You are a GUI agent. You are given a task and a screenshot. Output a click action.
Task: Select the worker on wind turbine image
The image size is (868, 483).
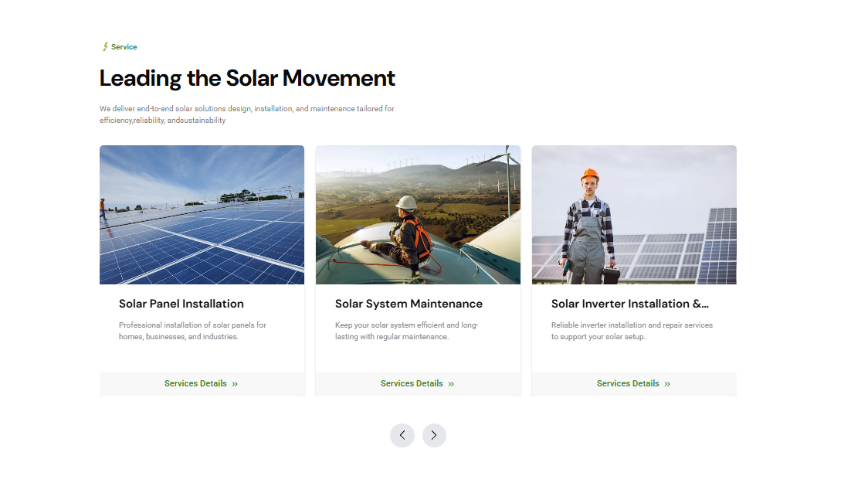418,215
